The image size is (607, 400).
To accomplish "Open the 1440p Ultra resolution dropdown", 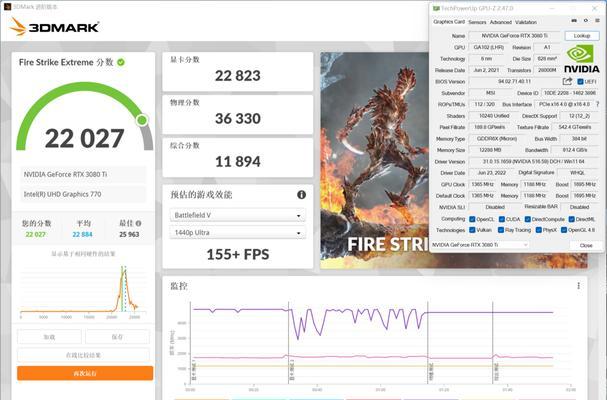I will [237, 233].
